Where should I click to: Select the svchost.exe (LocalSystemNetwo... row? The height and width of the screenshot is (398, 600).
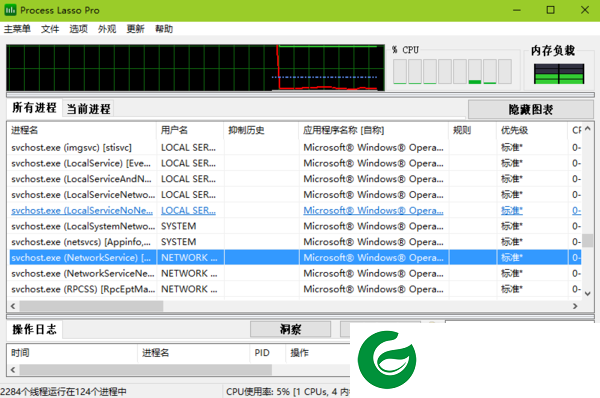[295, 226]
